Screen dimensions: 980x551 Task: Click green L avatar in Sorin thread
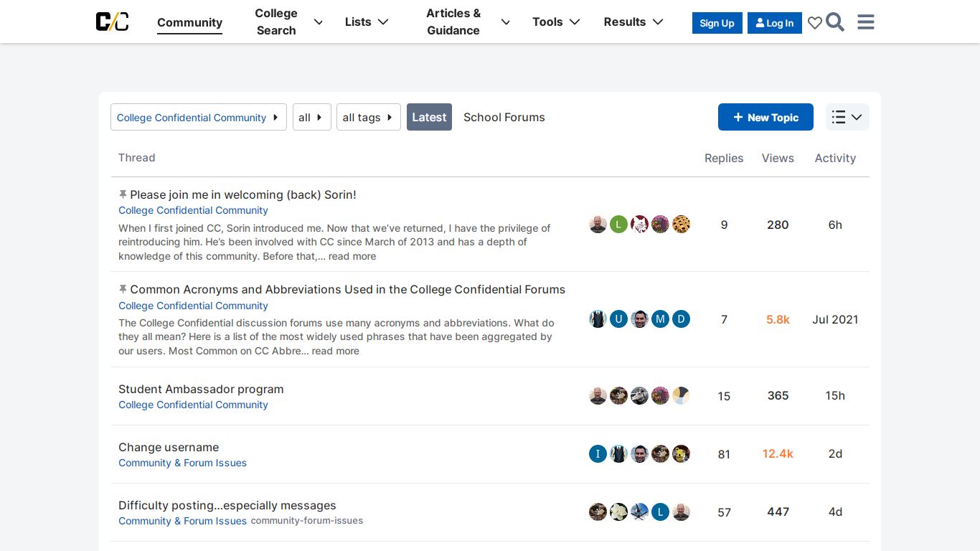[619, 225]
